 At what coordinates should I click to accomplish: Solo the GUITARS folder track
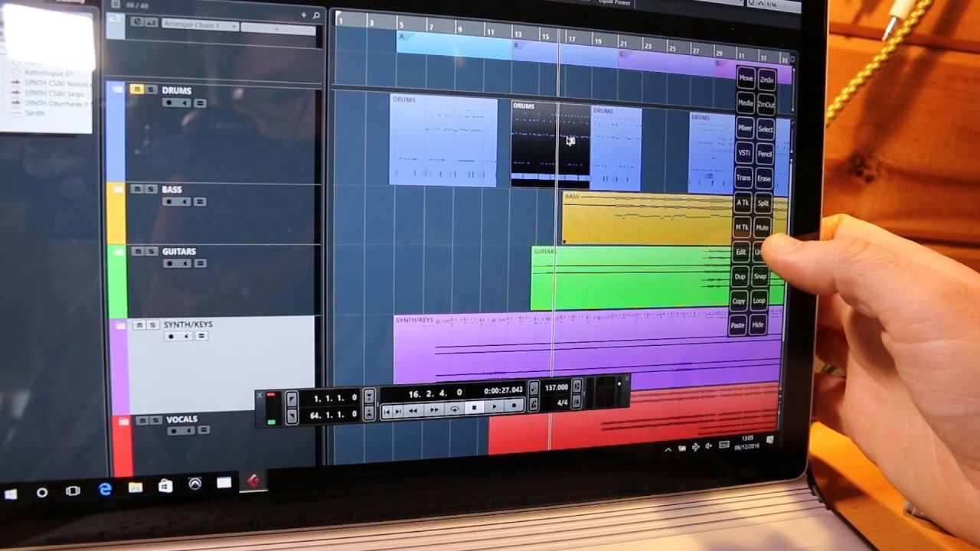coord(153,251)
